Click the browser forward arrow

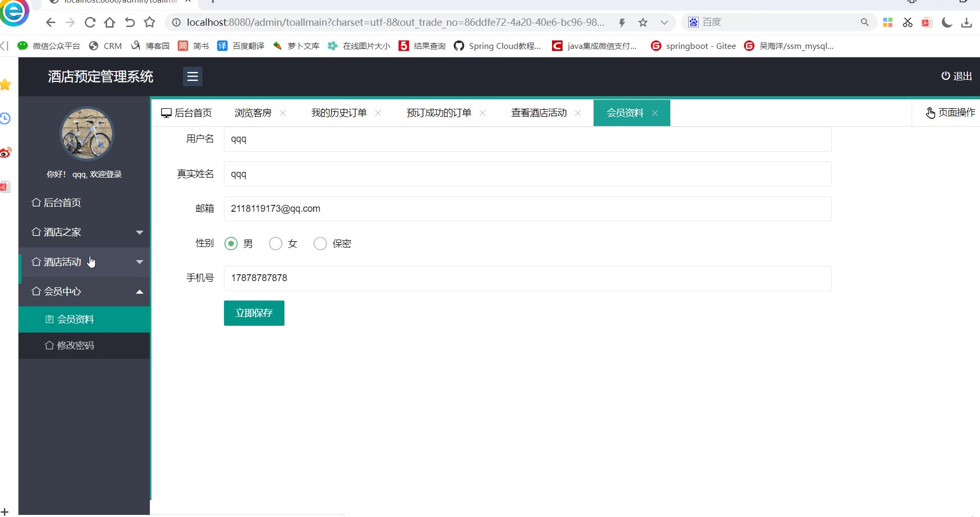click(x=70, y=23)
